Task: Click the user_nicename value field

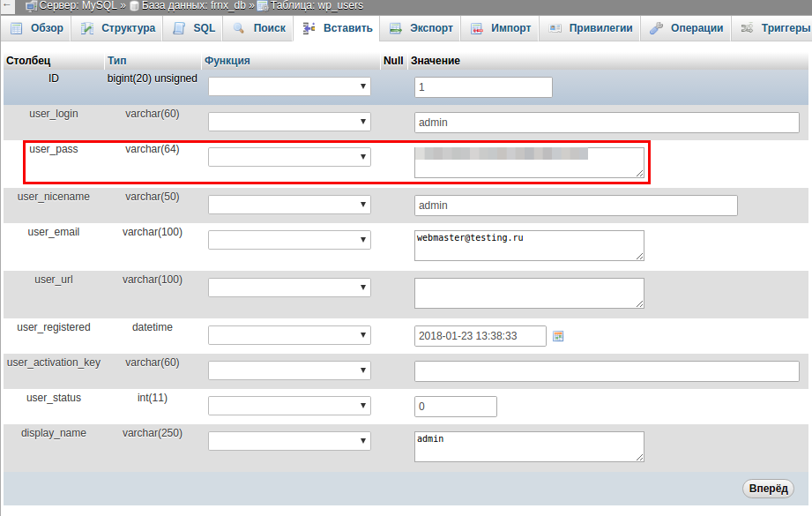Action: pos(576,206)
